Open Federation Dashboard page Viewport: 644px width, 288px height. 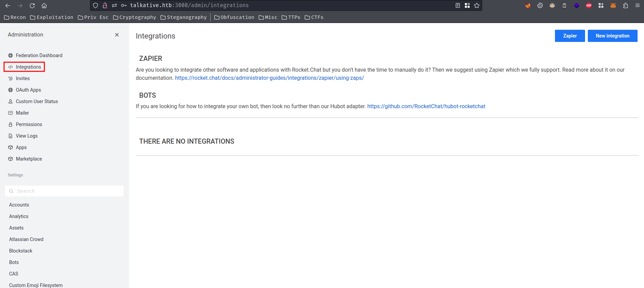[x=39, y=55]
